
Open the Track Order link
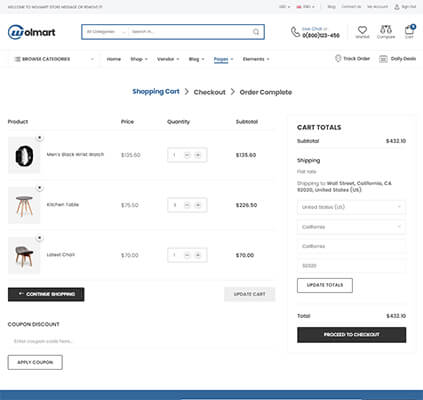click(352, 59)
